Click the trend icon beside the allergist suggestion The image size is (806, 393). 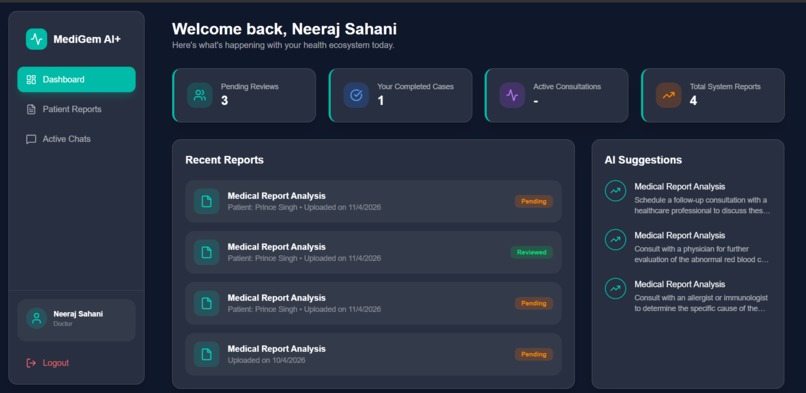[615, 289]
